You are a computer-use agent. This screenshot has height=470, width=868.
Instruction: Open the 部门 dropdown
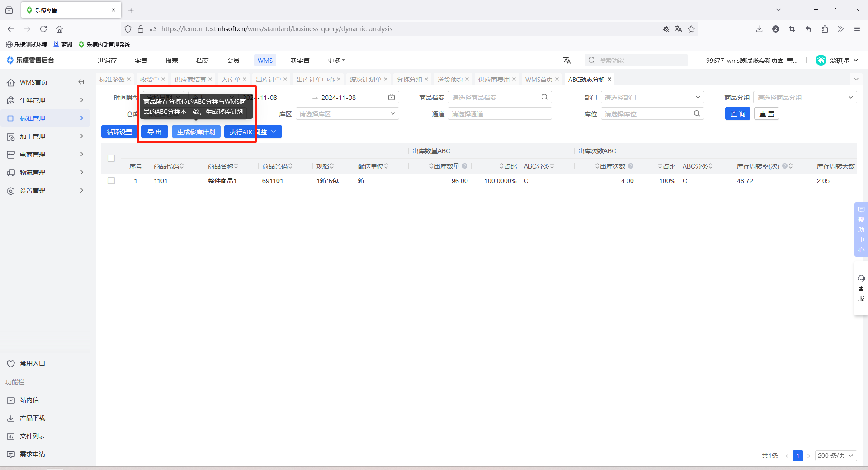[x=652, y=97]
